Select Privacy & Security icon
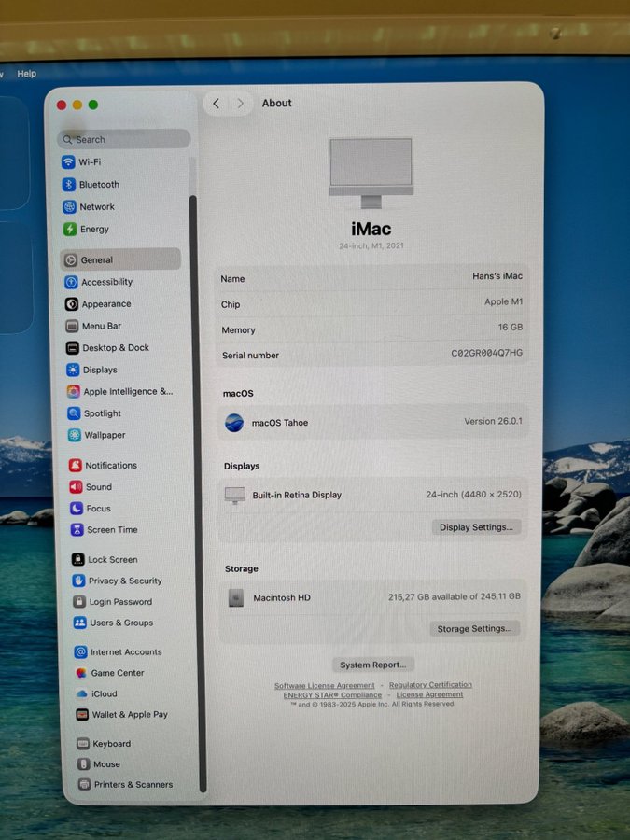 pos(78,581)
